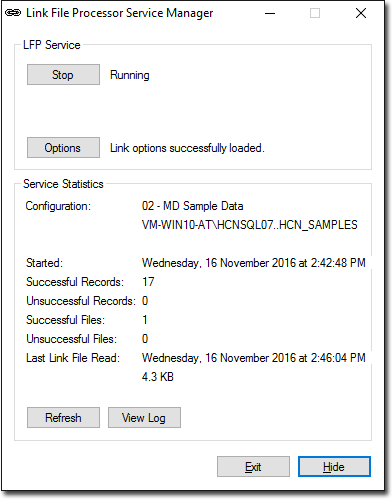Click the Running status text
Image resolution: width=392 pixels, height=499 pixels.
click(x=130, y=75)
